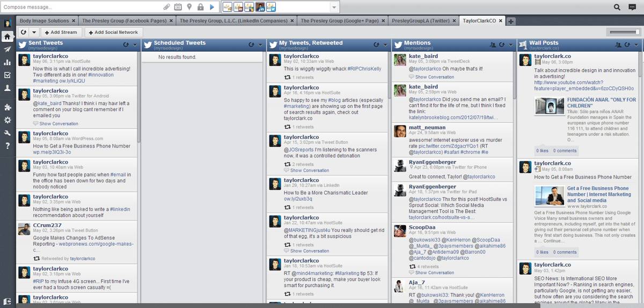The image size is (644, 308).
Task: Refresh all streams using toolbar refresh button
Action: click(23, 32)
